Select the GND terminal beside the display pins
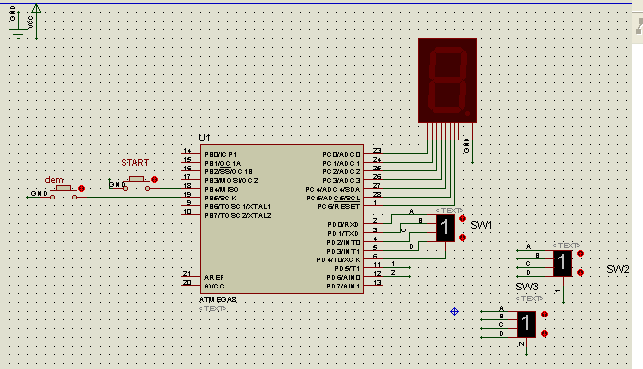Image resolution: width=643 pixels, height=369 pixels. click(x=470, y=147)
